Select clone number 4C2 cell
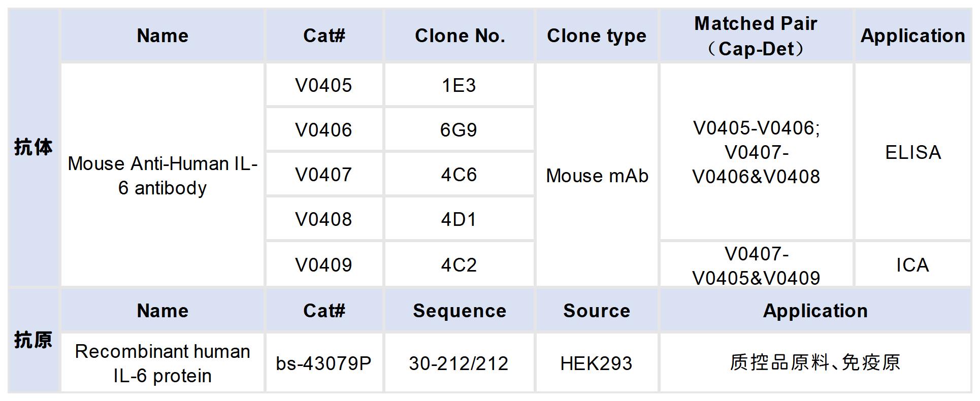Viewport: 980px width, 401px height. 459,264
